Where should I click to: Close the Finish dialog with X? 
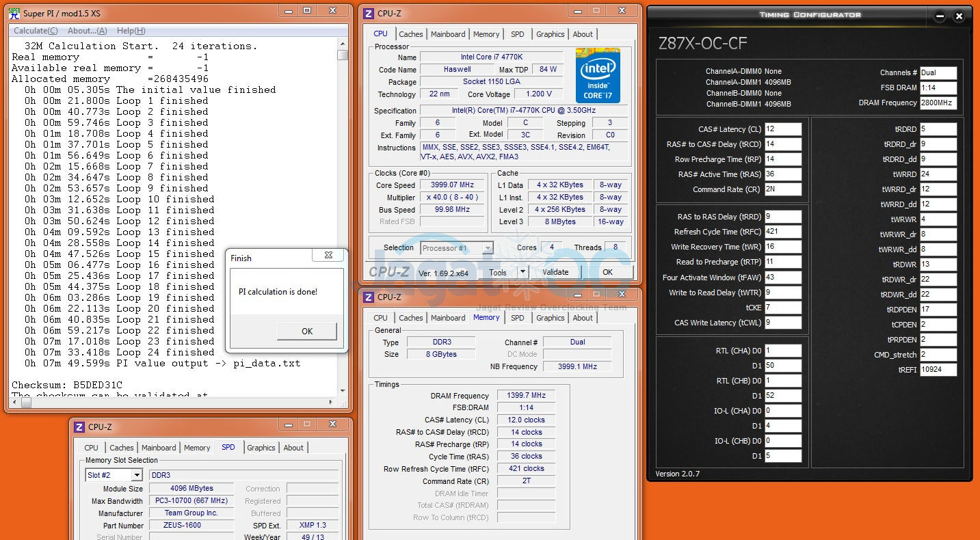[328, 256]
